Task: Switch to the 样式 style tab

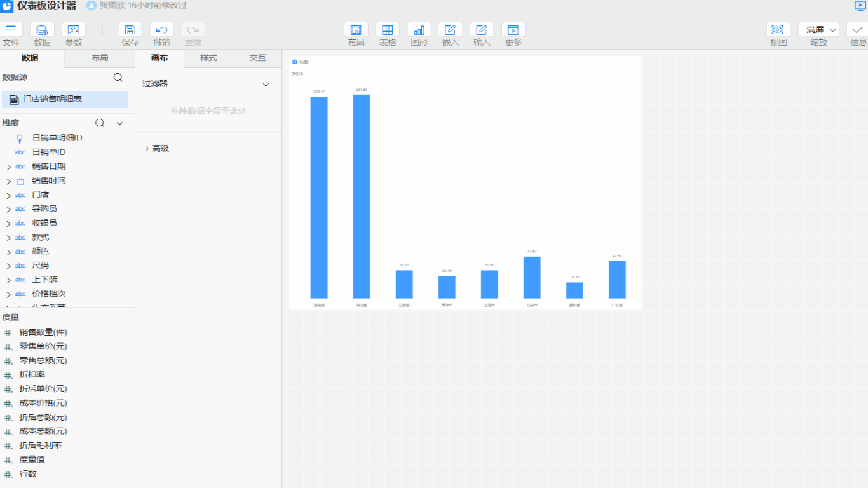Action: pos(208,58)
